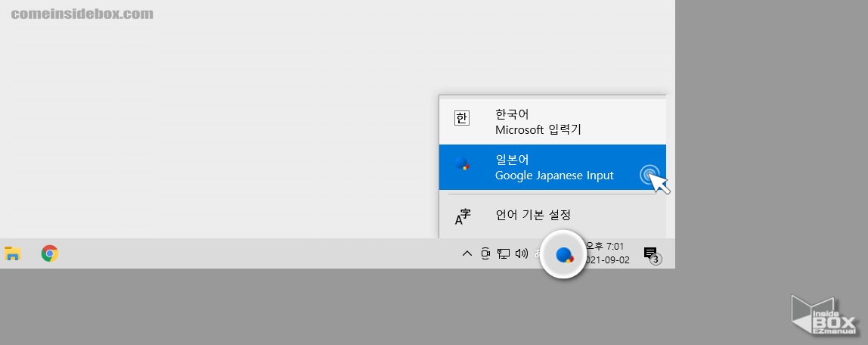The image size is (868, 345).
Task: Open 언어 기본 설정 language preferences
Action: coord(553,214)
